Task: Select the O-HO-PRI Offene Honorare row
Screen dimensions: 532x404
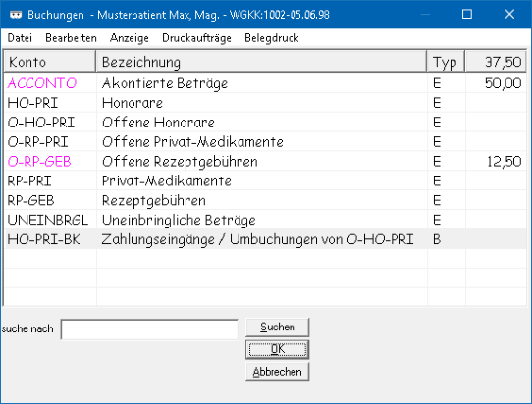Action: click(265, 123)
